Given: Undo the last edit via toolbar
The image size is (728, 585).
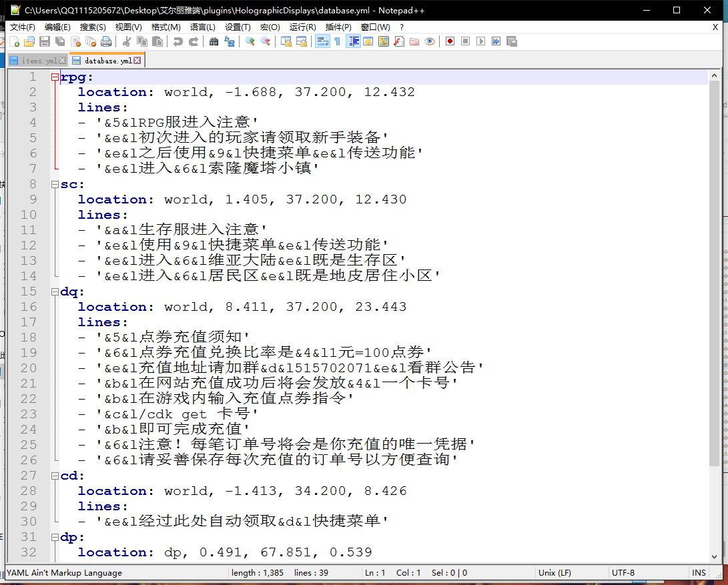Looking at the screenshot, I should pos(177,42).
